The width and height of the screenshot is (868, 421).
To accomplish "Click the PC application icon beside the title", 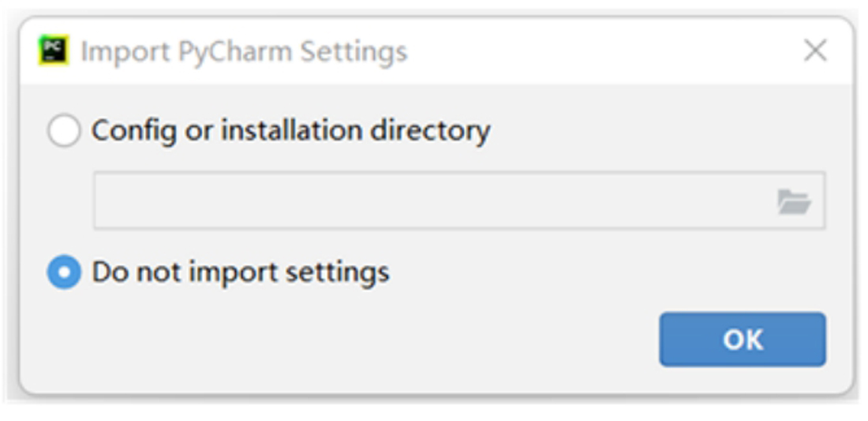I will [x=54, y=50].
